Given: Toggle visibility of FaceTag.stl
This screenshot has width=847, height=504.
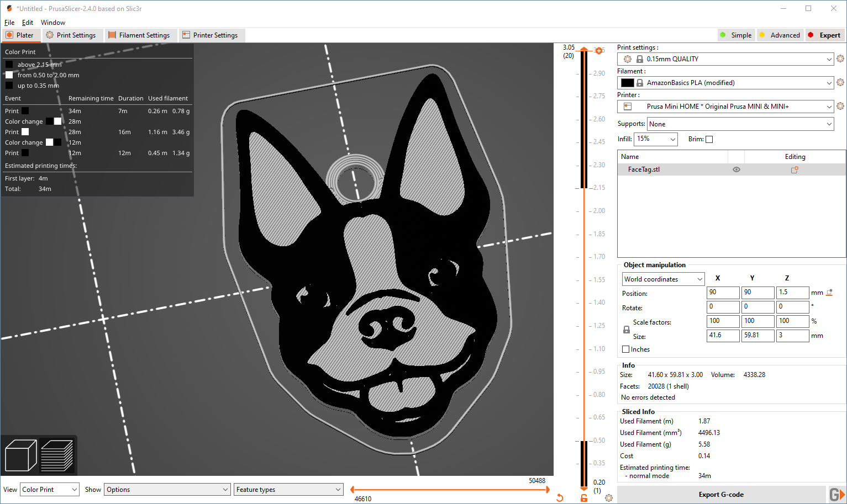Looking at the screenshot, I should pyautogui.click(x=736, y=169).
